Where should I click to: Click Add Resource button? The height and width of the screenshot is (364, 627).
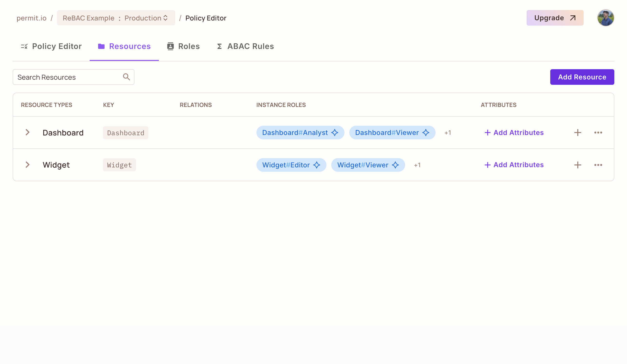(582, 77)
